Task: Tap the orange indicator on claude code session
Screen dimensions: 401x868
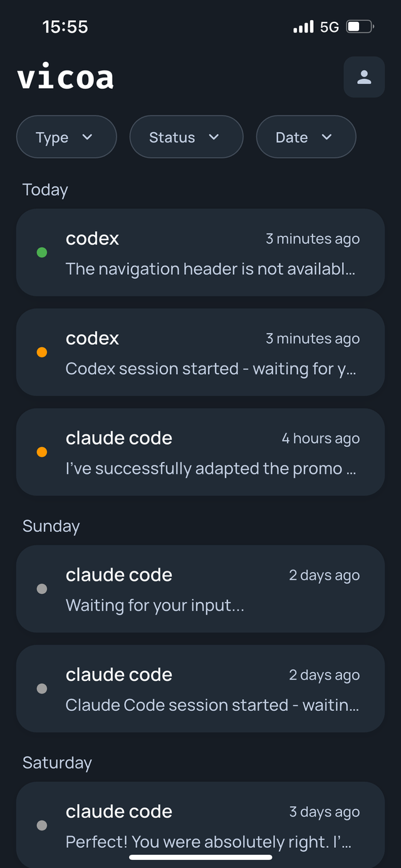Action: click(41, 451)
